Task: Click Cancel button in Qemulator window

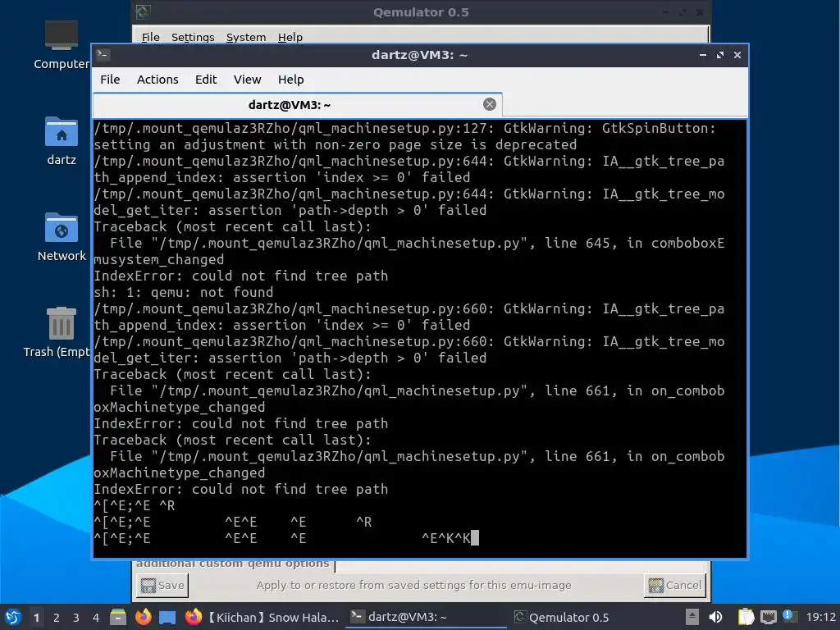Action: click(674, 585)
